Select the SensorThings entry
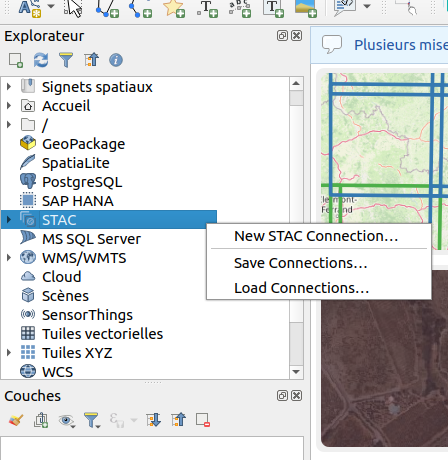The height and width of the screenshot is (460, 448). (87, 315)
